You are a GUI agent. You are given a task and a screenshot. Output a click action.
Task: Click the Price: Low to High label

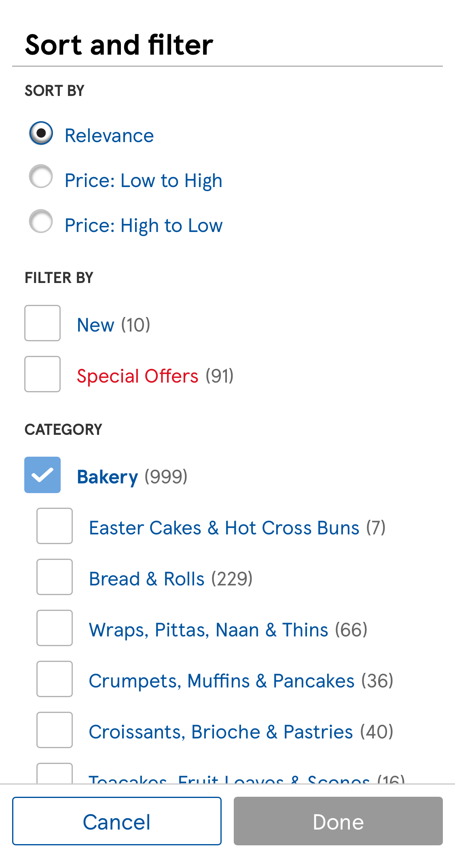(x=144, y=181)
